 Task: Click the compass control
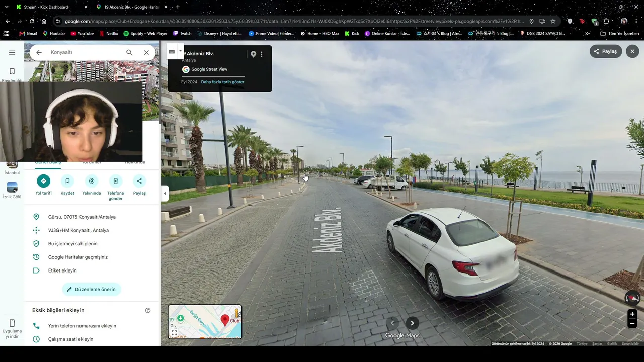point(632,298)
